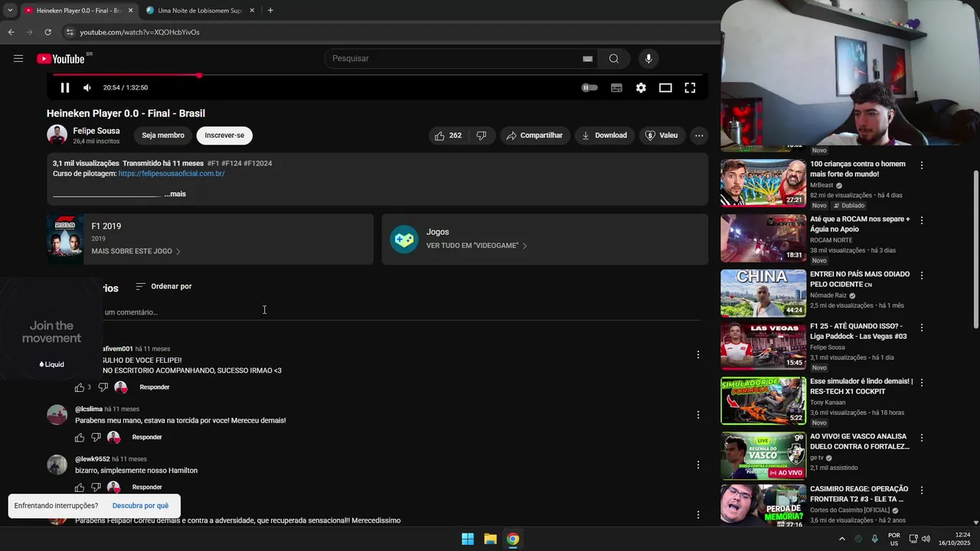The image size is (980, 551).
Task: Pause the video with the pause button
Action: click(65, 88)
